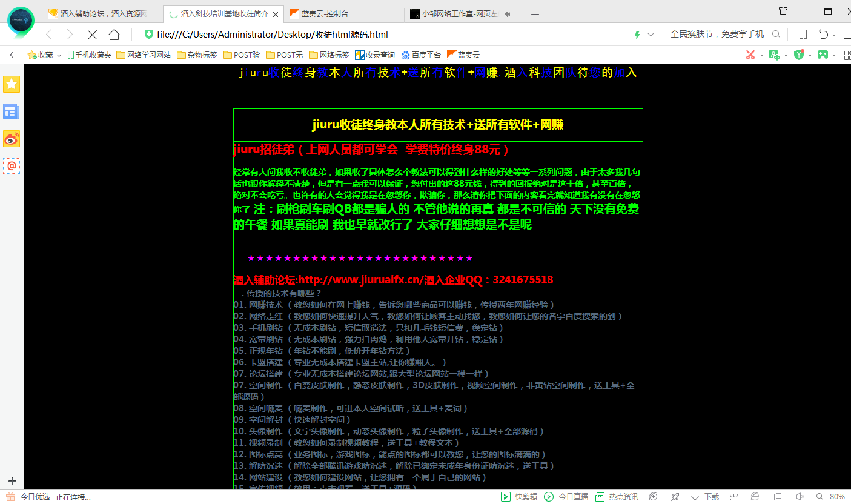The image size is (851, 504).
Task: Go back to the previous page
Action: pyautogui.click(x=50, y=35)
